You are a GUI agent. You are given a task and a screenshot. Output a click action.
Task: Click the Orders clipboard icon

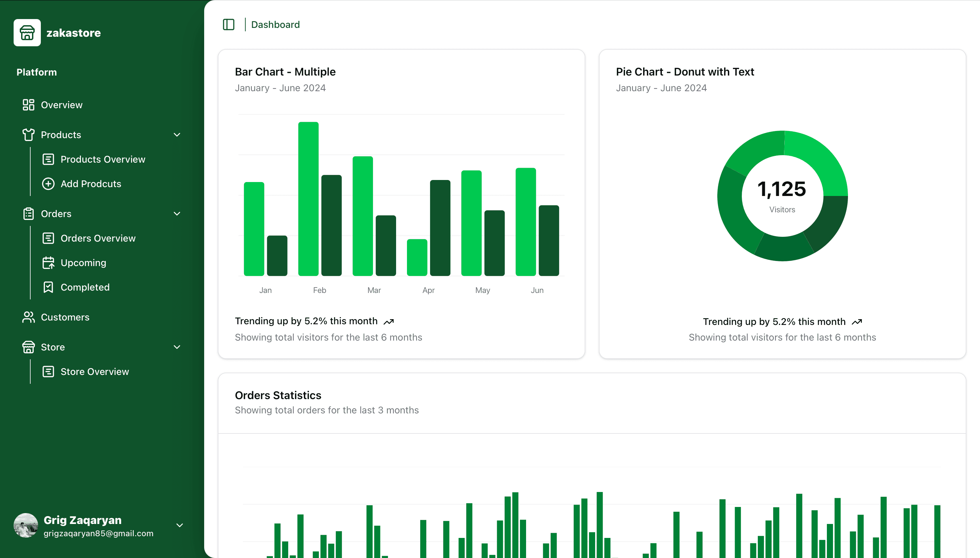[28, 213]
